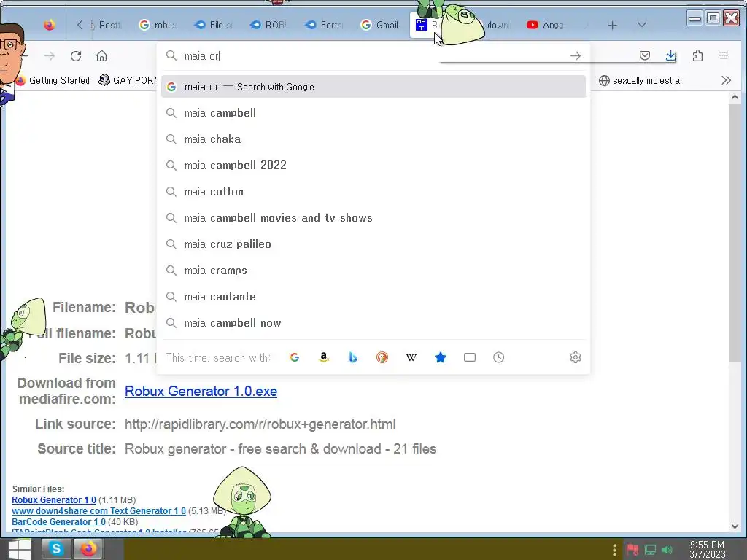The height and width of the screenshot is (560, 747).
Task: Open BarCode Generator 1 0 link
Action: click(58, 522)
